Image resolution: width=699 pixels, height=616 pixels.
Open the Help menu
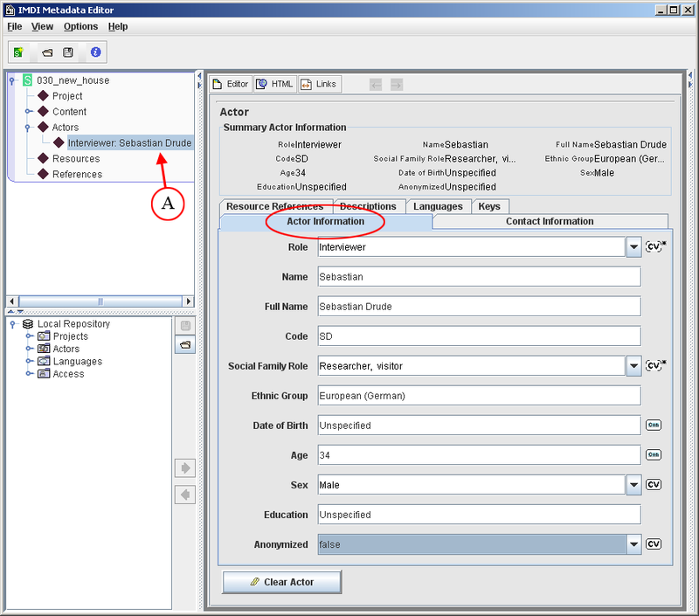pyautogui.click(x=118, y=27)
